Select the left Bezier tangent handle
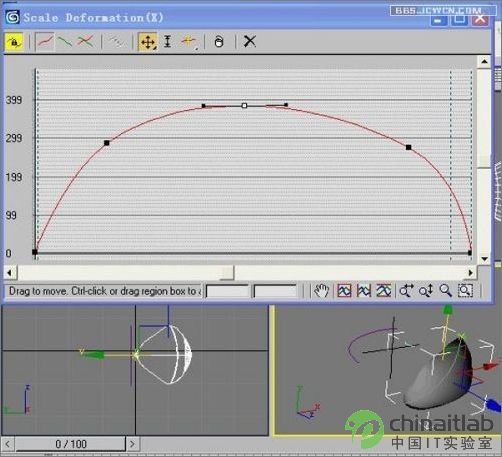This screenshot has height=457, width=502. (x=204, y=106)
